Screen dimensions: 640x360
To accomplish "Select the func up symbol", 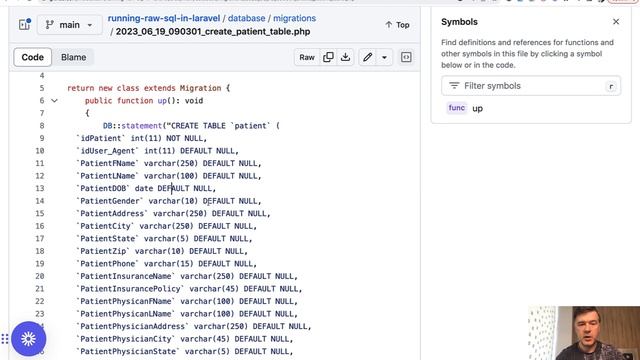I will click(x=465, y=108).
